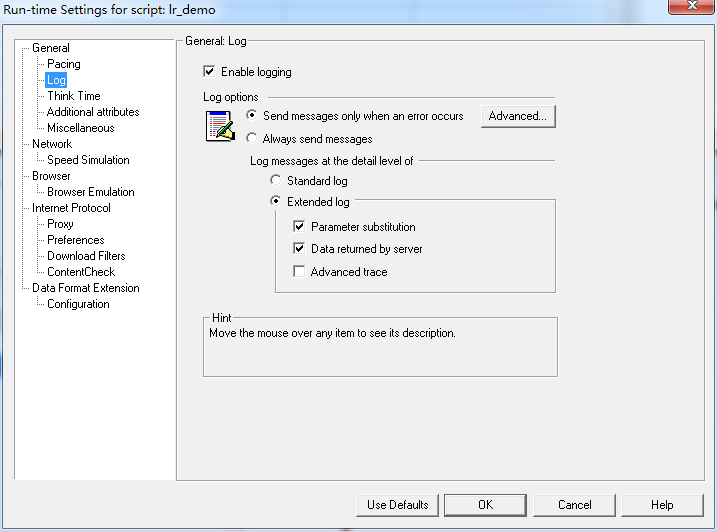717x531 pixels.
Task: Click the Cancel button
Action: tap(574, 505)
